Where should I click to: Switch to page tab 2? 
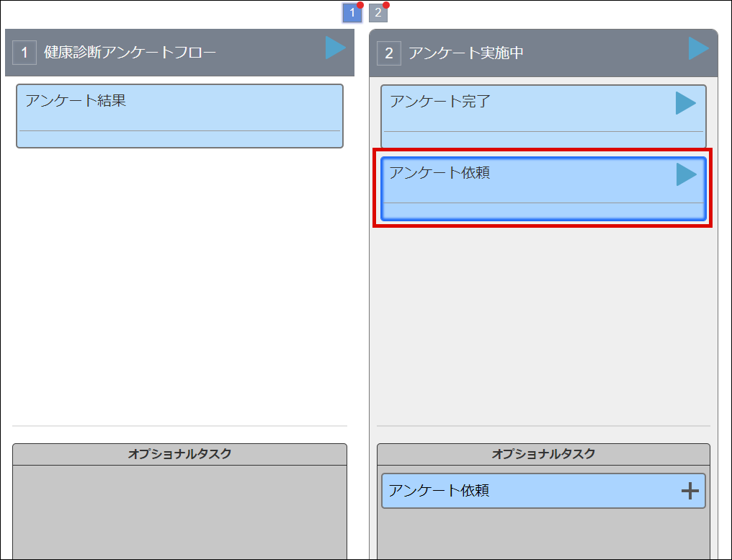tap(378, 13)
